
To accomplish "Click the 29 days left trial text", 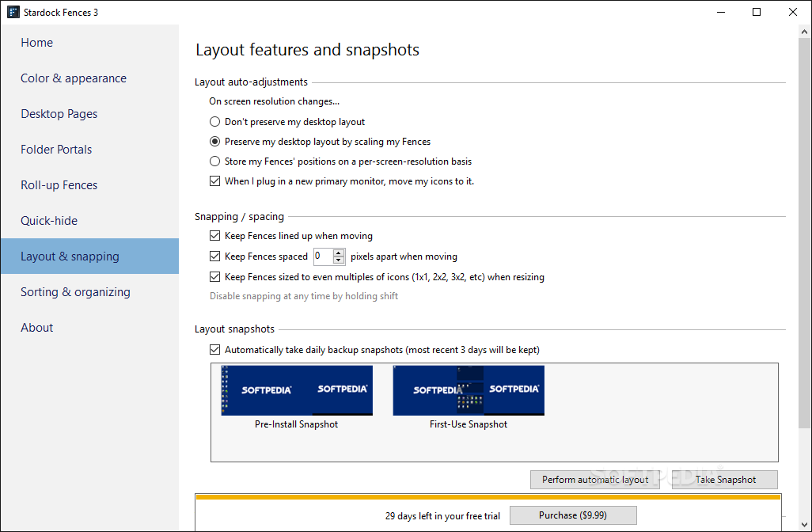I will (442, 516).
